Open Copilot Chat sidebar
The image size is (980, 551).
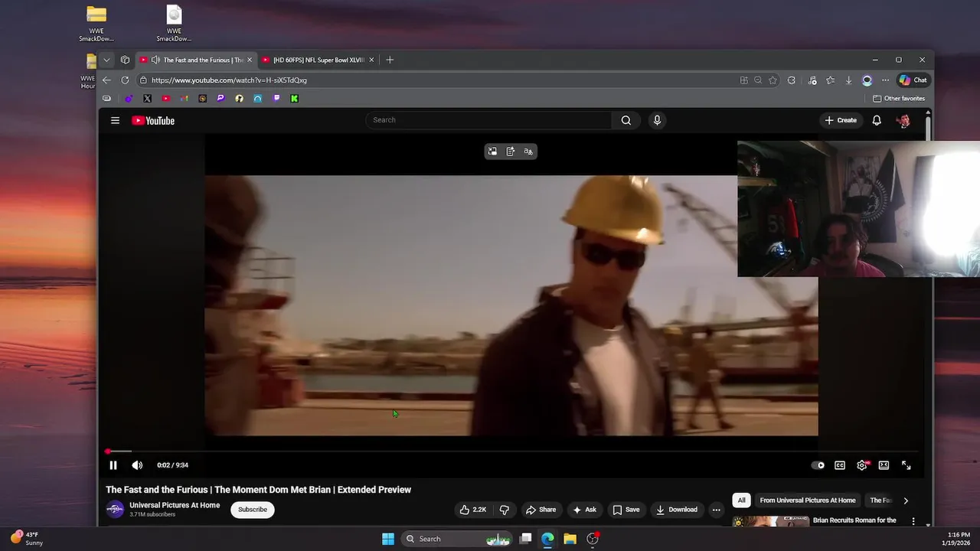pyautogui.click(x=913, y=80)
